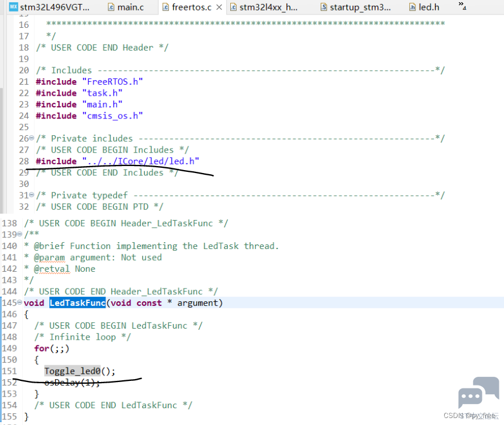Click the startup_stm3 assembly file icon

tap(324, 8)
